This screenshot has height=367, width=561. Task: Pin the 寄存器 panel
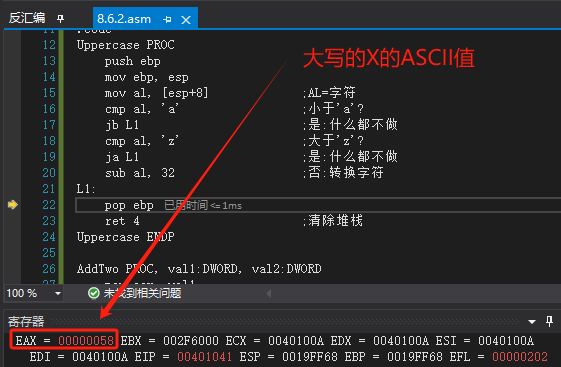[x=550, y=321]
